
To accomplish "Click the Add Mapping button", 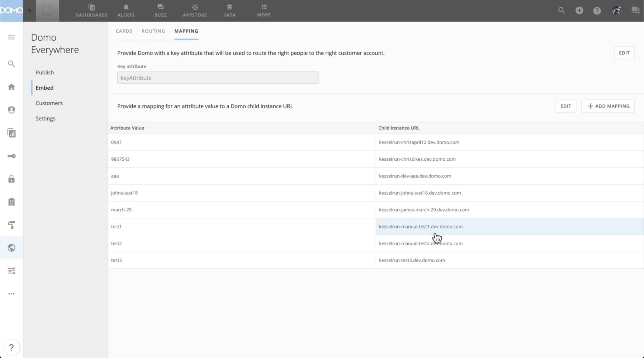I will click(x=608, y=106).
